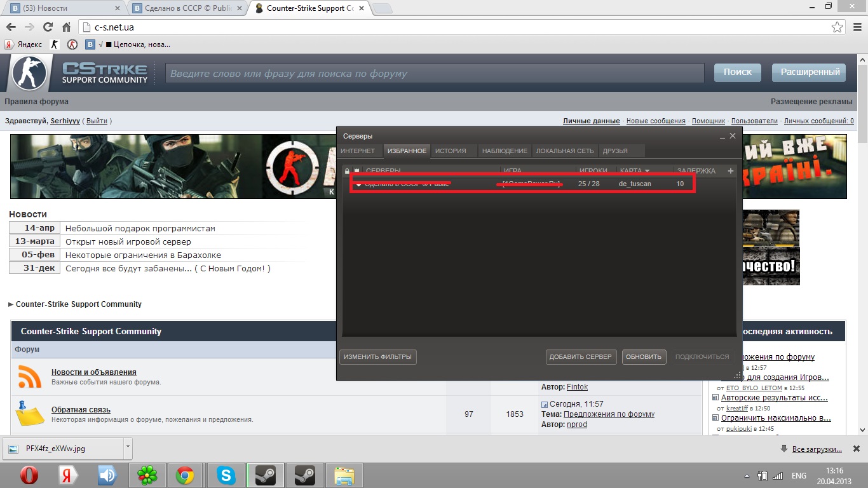Click the plus icon in server list header
The width and height of the screenshot is (868, 488).
(731, 170)
